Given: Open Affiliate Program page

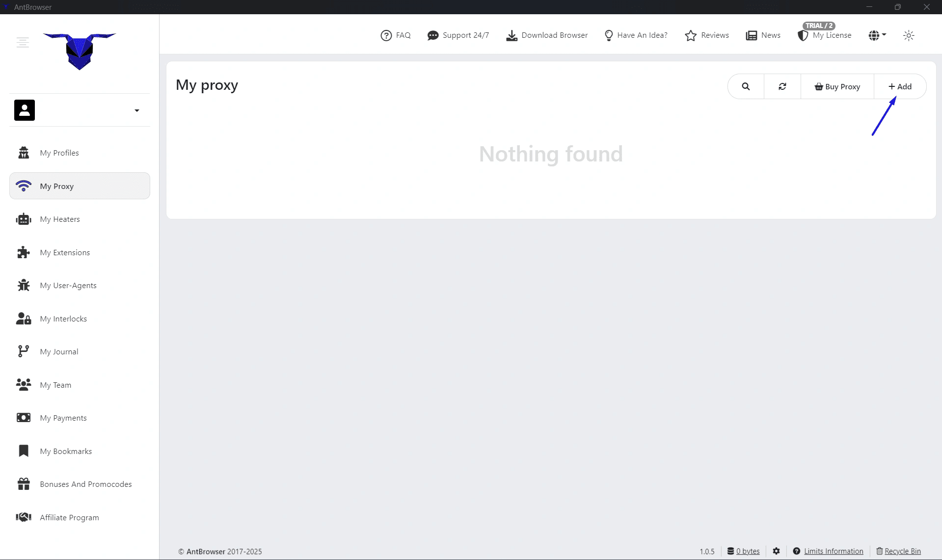Looking at the screenshot, I should point(80,517).
